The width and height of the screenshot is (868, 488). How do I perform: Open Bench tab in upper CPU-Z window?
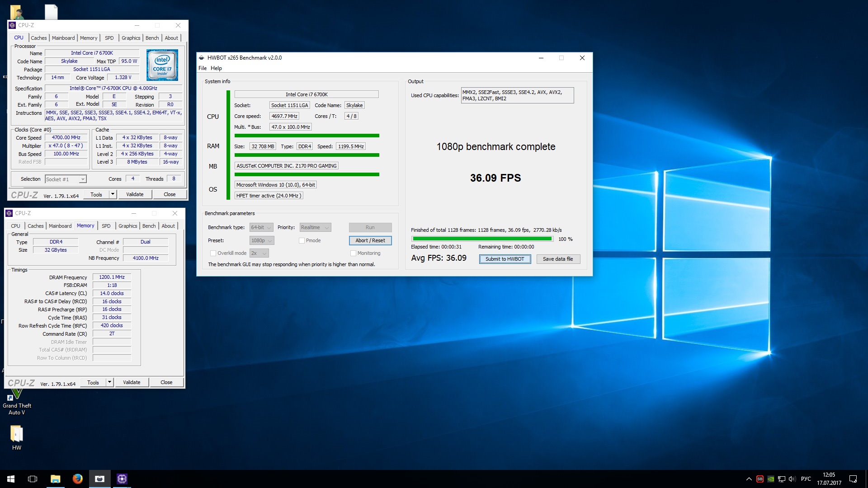point(152,38)
